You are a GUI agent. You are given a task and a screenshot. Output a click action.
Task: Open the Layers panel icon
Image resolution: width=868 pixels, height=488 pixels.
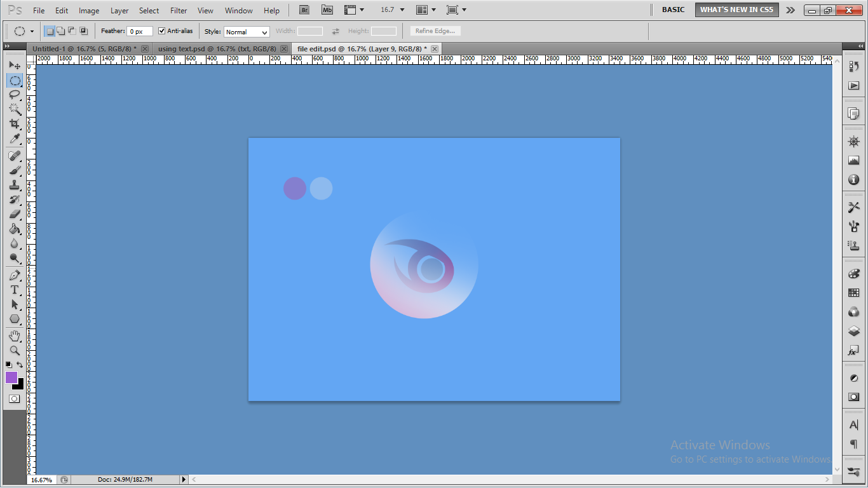click(x=853, y=331)
